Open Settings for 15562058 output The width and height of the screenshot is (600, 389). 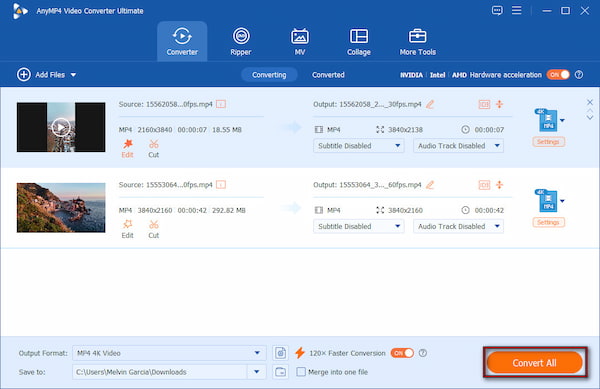[x=548, y=142]
